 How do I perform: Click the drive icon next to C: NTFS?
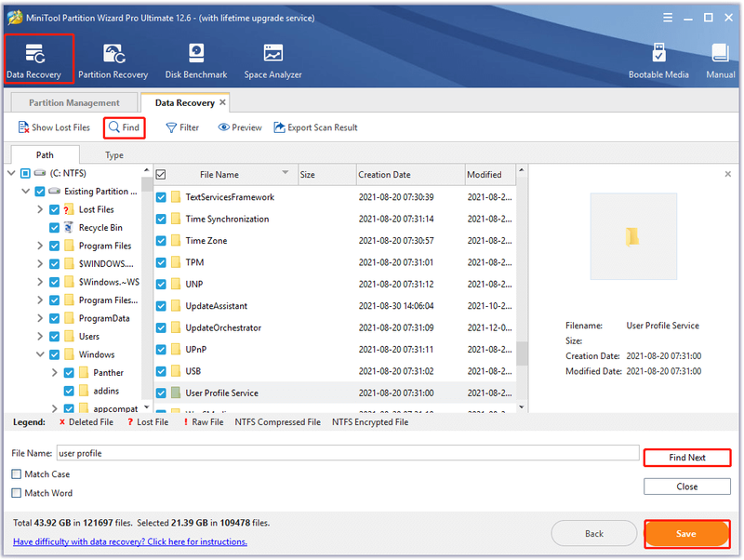click(40, 173)
